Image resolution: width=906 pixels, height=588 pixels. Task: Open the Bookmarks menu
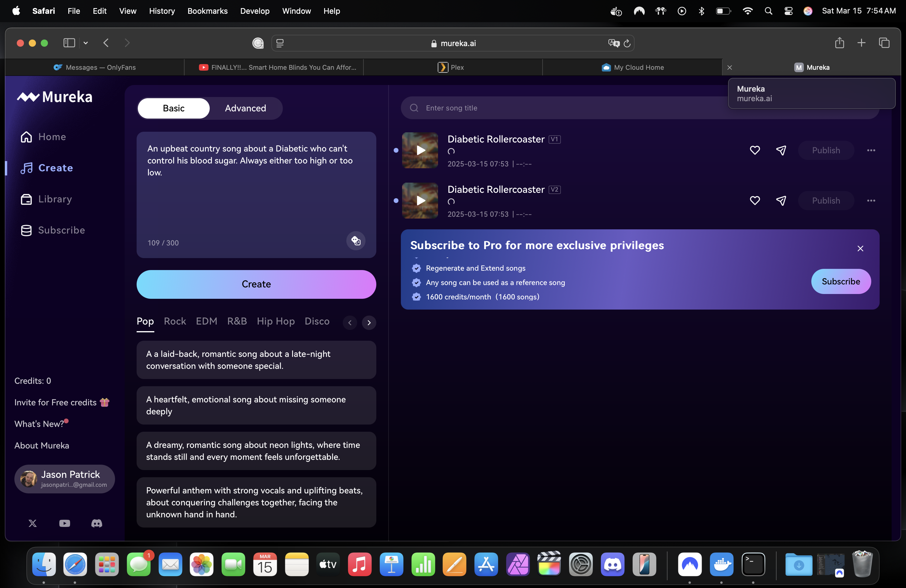click(x=207, y=11)
